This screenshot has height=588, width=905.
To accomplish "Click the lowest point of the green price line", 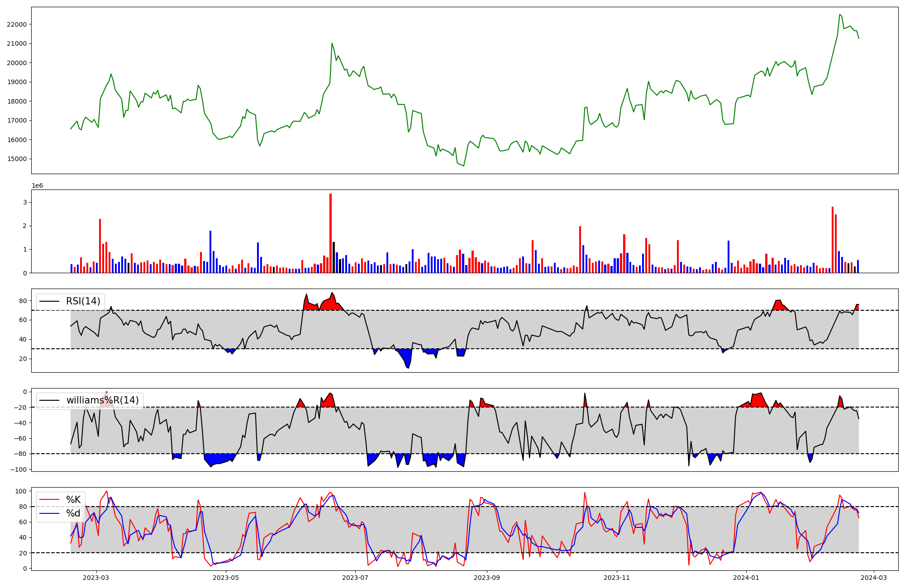I will [x=463, y=166].
